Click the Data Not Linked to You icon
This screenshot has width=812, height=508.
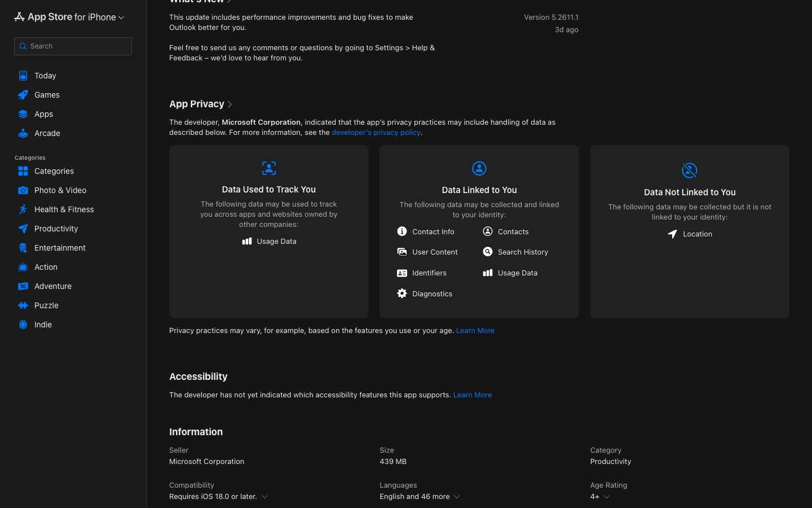click(690, 170)
